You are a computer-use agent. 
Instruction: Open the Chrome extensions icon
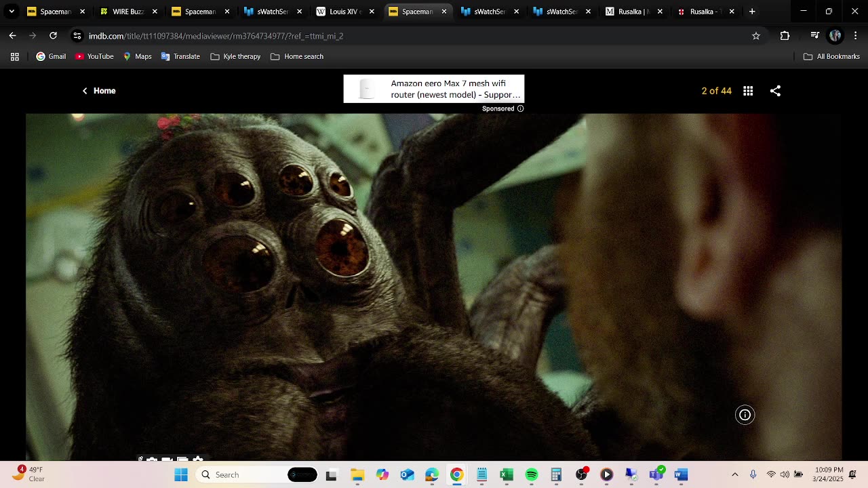[785, 36]
